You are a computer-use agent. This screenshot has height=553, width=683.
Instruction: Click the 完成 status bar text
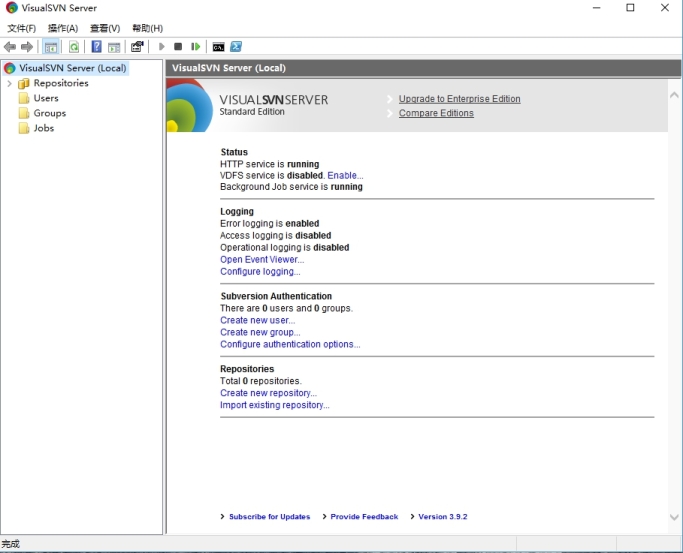[x=10, y=544]
